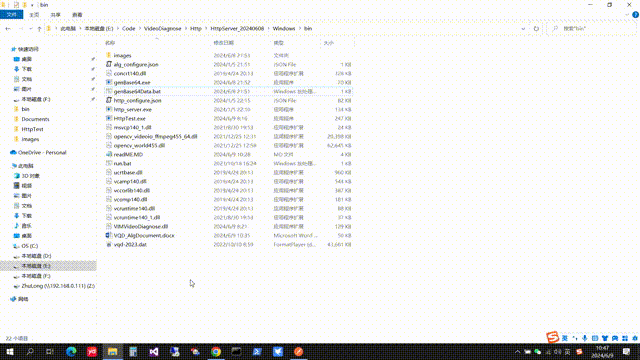Select genBase64Data.bat file name
Viewport: 640px width, 360px height.
pos(137,91)
